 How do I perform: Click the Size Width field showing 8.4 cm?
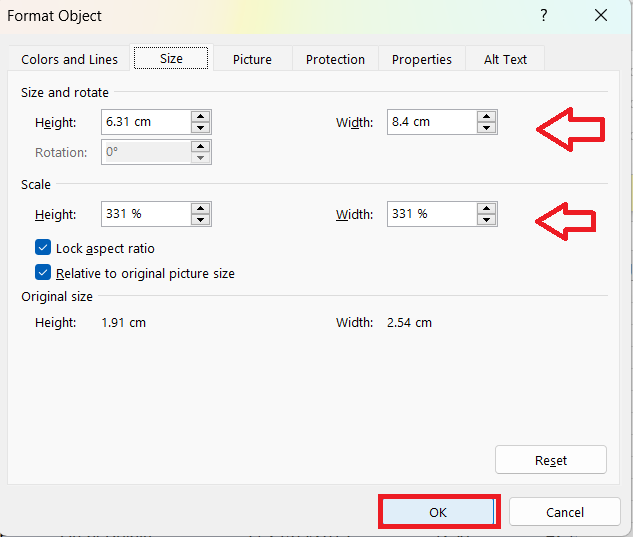(432, 122)
